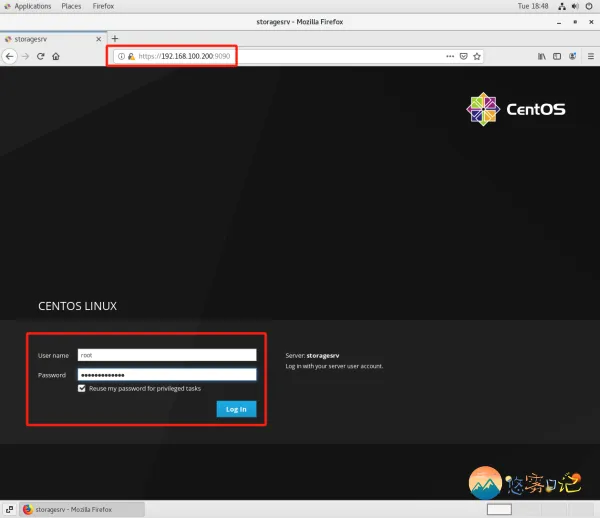Click the site security lock icon
This screenshot has height=518, width=600.
click(x=131, y=57)
